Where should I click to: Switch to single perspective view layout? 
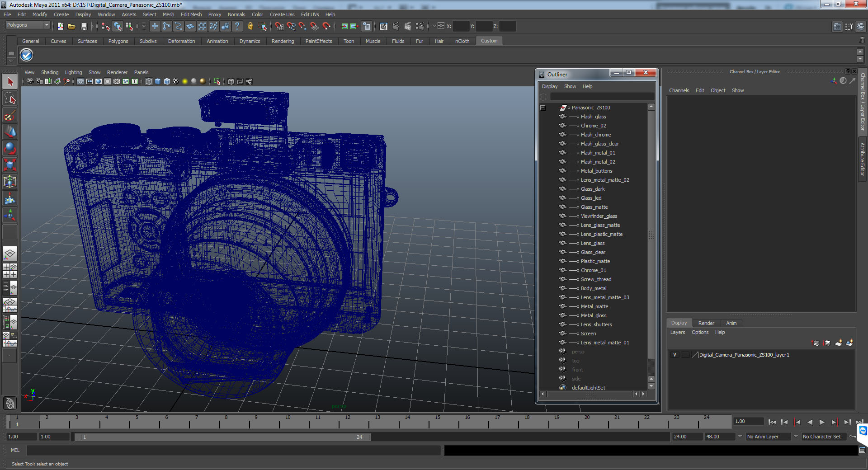point(10,254)
